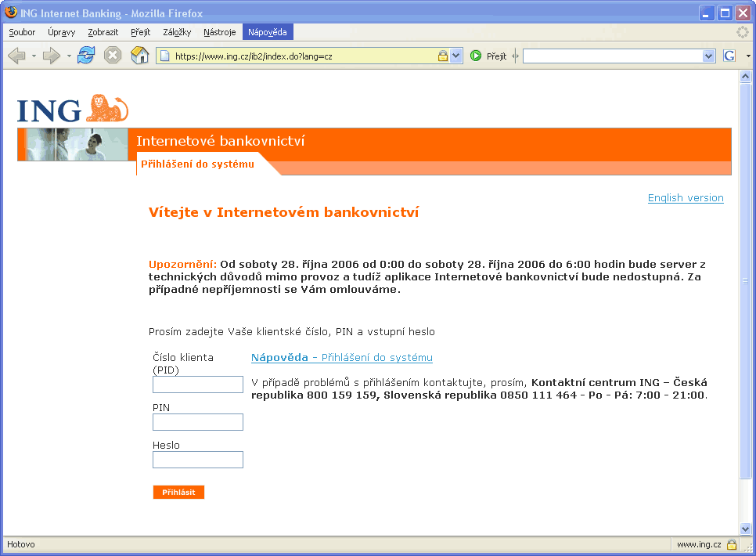Open the Forward history dropdown arrow
This screenshot has width=756, height=556.
[69, 56]
